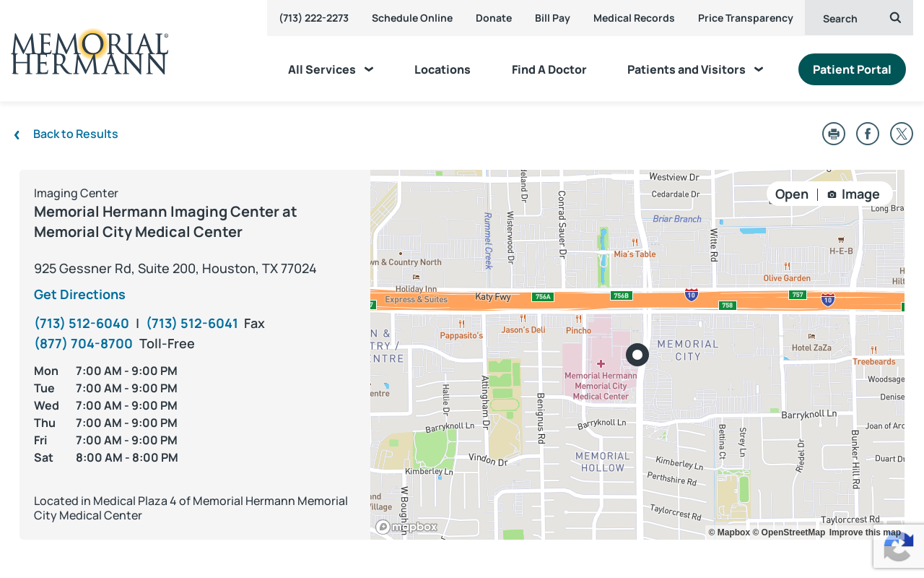
Task: Click Open on the map overlay
Action: click(x=792, y=194)
